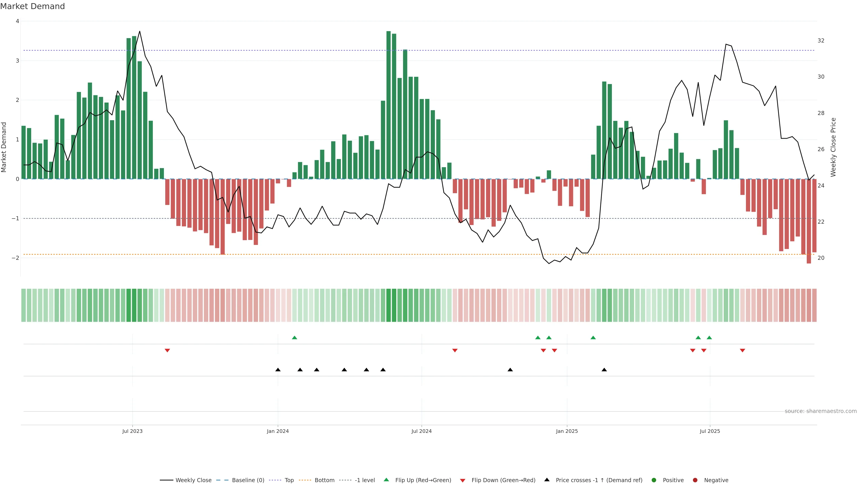
Task: Click the green Positive legend dot
Action: point(654,480)
